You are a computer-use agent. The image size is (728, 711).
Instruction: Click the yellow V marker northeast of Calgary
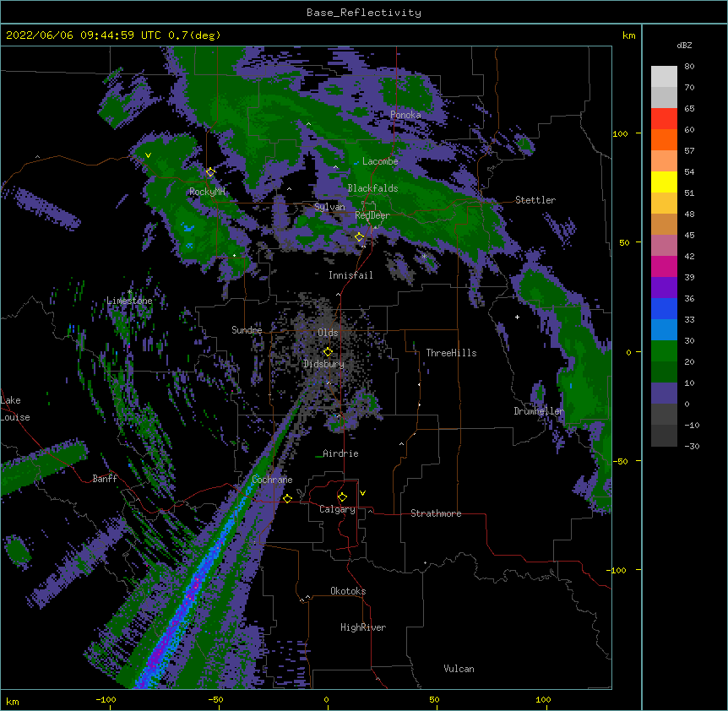click(362, 493)
